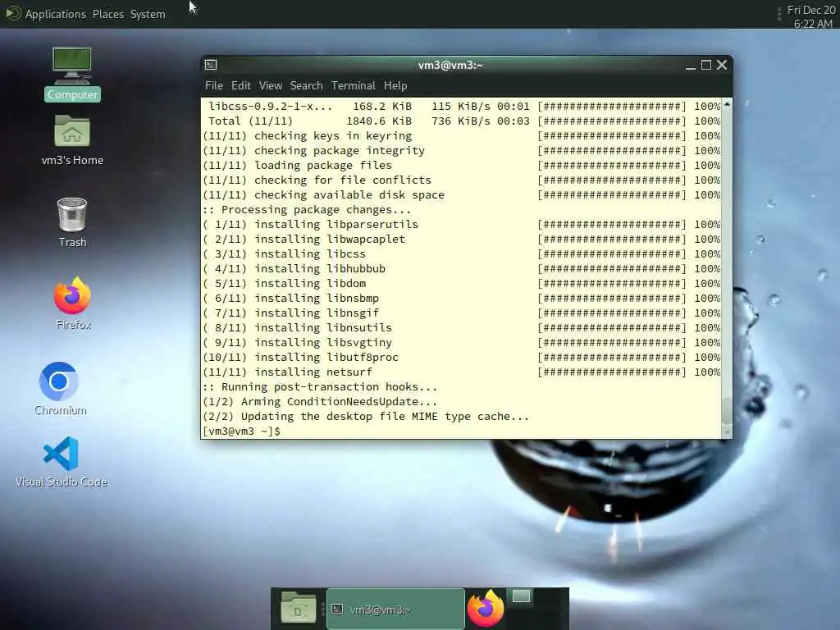840x630 pixels.
Task: Select the vm3@vm3:~ taskbar button
Action: [395, 609]
